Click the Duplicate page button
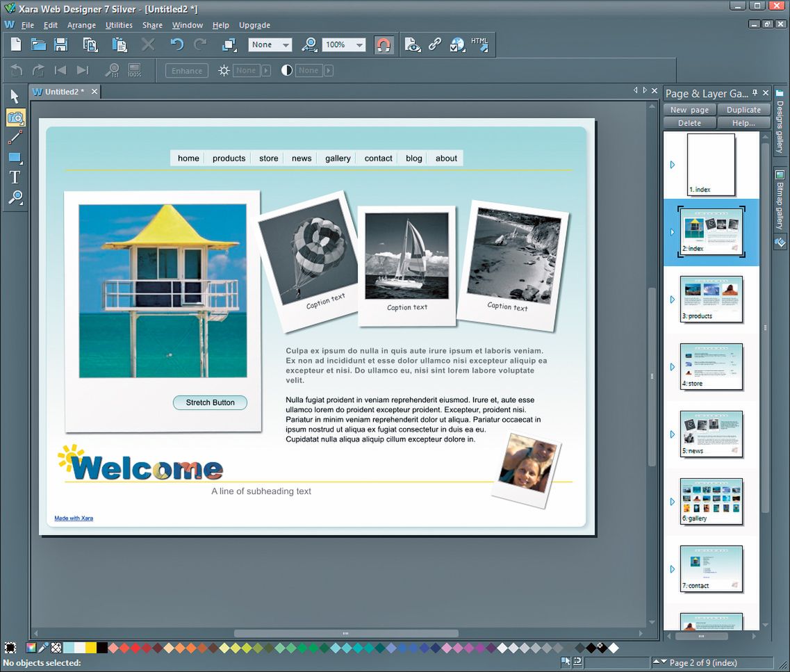790x672 pixels. pos(743,110)
